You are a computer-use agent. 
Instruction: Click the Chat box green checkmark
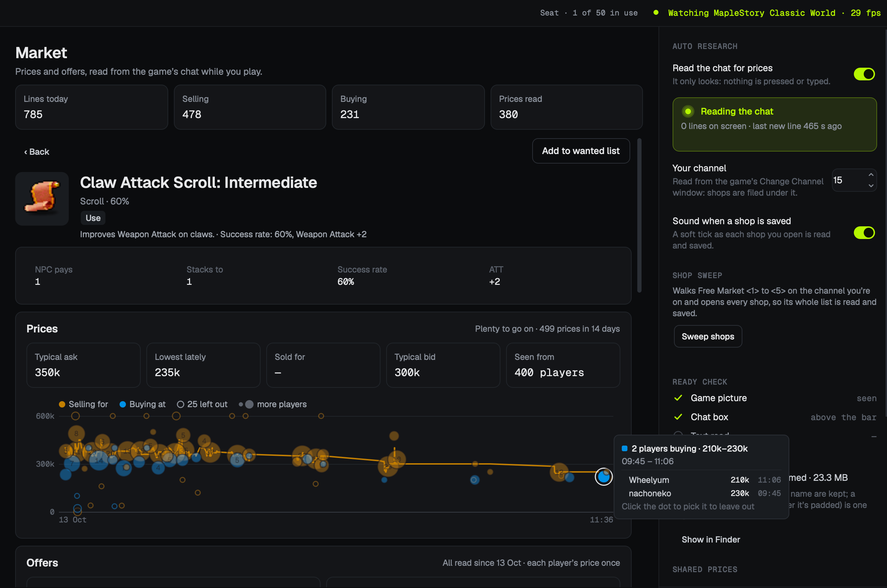(x=678, y=417)
